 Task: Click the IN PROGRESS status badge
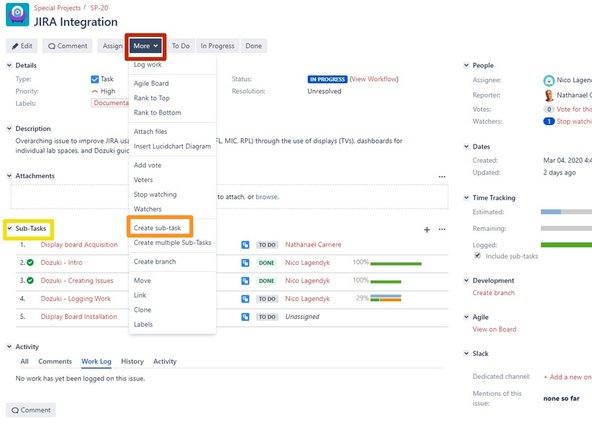(327, 79)
